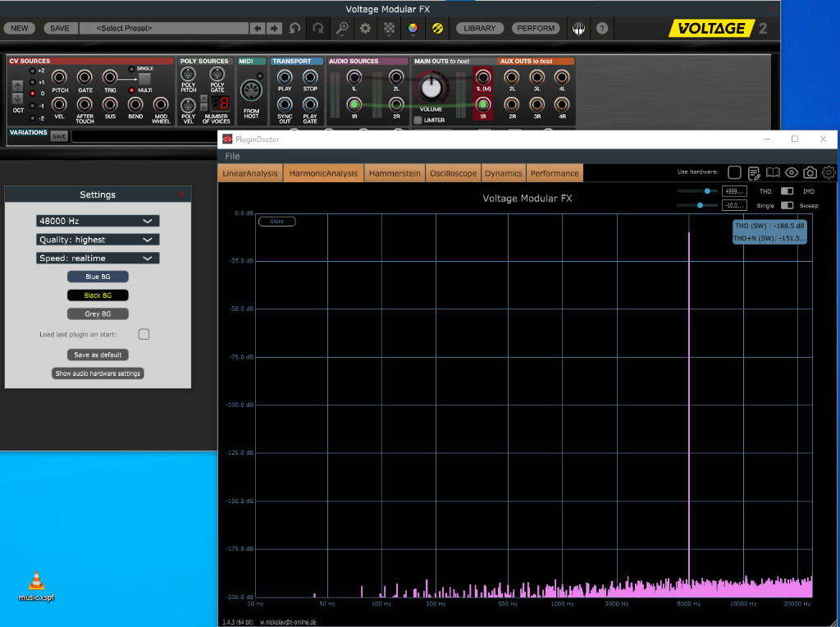Click Show audio hardware settings
Screen dimensions: 840x627
(x=98, y=373)
